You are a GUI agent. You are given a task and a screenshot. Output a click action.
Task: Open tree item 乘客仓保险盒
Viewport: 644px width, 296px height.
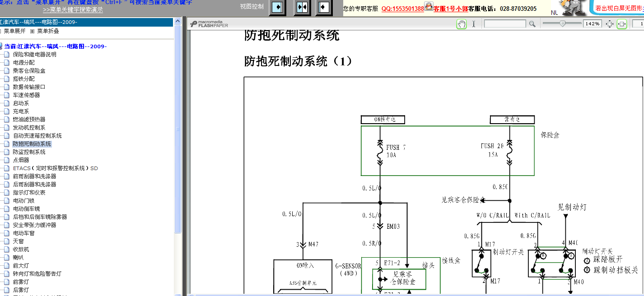[29, 70]
